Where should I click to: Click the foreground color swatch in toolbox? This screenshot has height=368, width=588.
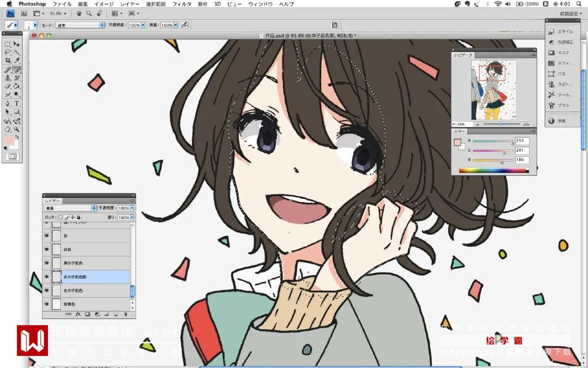(9, 141)
